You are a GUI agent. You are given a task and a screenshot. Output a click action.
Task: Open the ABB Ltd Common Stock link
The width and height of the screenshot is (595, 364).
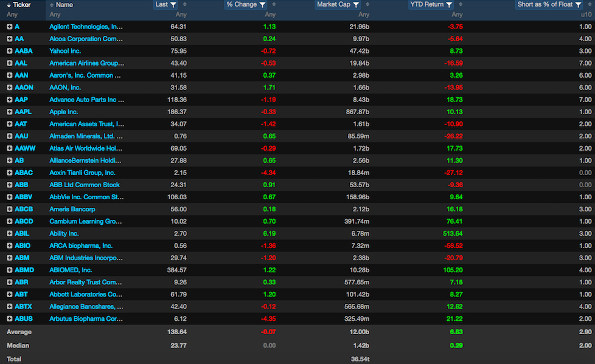(x=85, y=185)
